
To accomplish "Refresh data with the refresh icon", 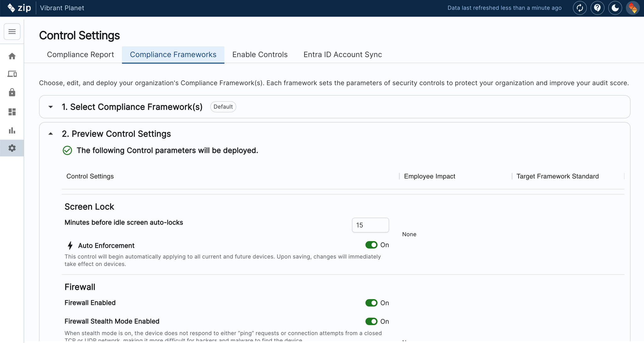I will pos(580,8).
